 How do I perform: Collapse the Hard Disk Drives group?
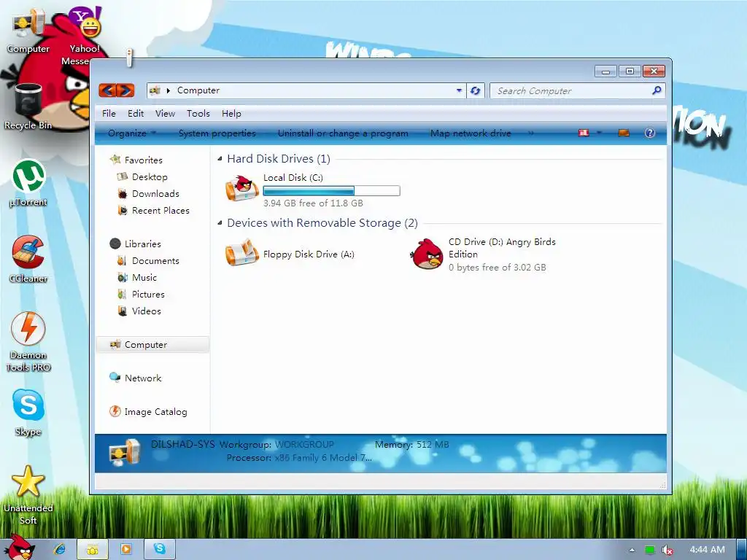pyautogui.click(x=220, y=158)
